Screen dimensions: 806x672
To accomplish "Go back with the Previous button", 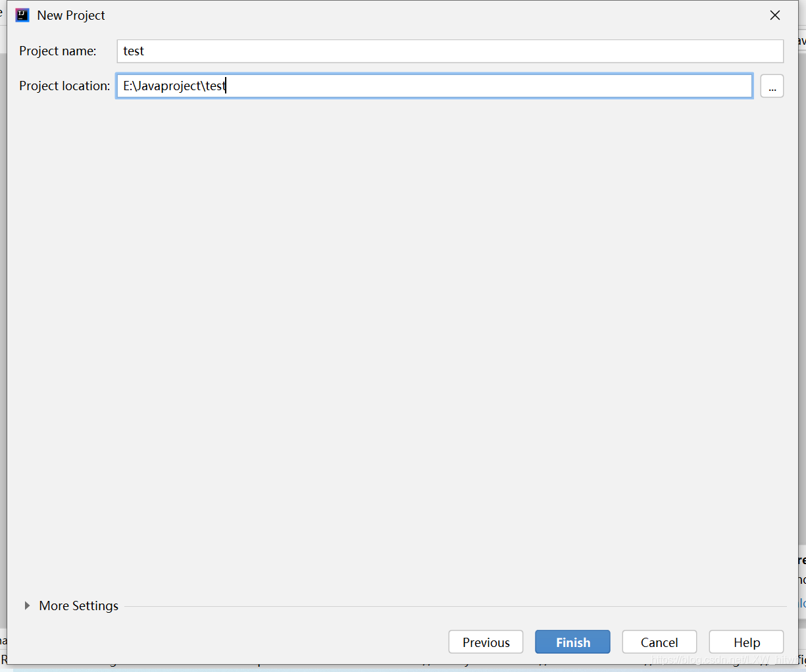I will point(486,642).
